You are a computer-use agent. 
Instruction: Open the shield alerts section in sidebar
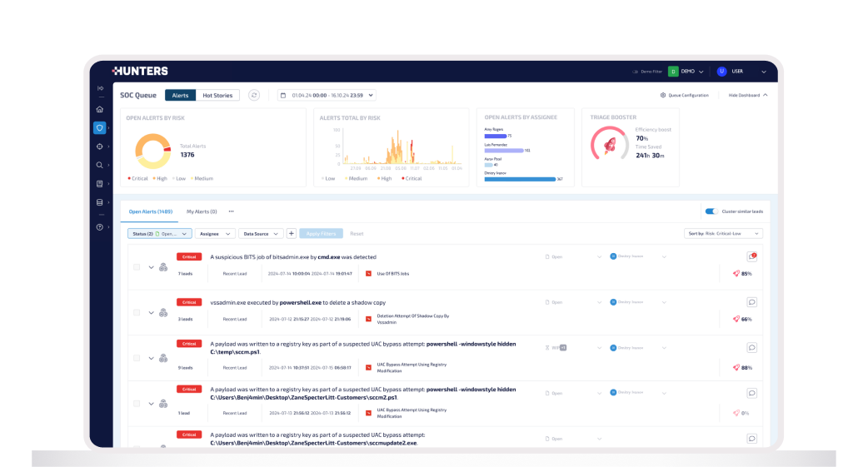point(100,128)
